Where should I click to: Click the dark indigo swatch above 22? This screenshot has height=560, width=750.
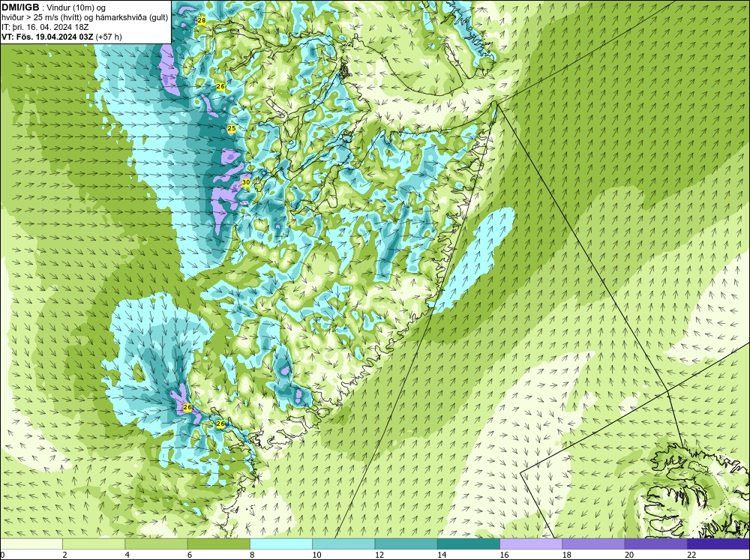[x=718, y=544]
